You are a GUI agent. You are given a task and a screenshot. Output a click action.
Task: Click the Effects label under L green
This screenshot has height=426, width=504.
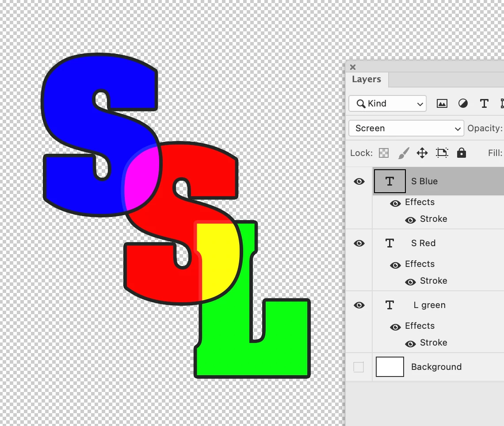pos(420,326)
